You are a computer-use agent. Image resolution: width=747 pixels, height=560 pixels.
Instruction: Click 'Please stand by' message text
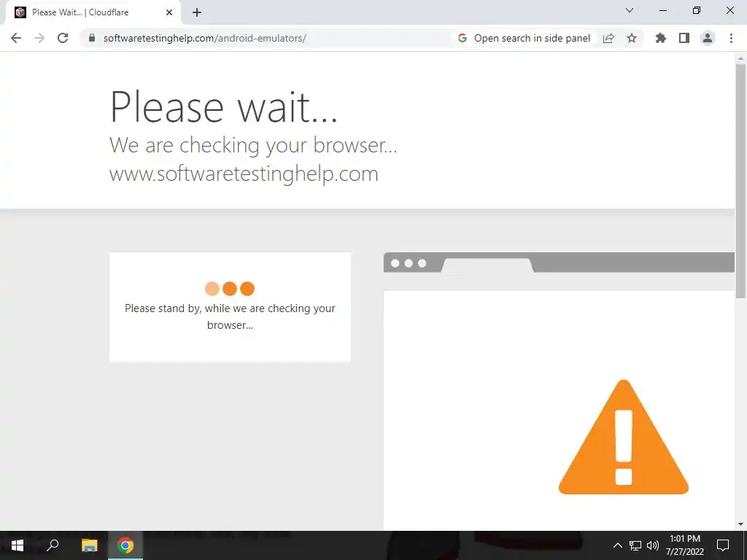[x=230, y=316]
